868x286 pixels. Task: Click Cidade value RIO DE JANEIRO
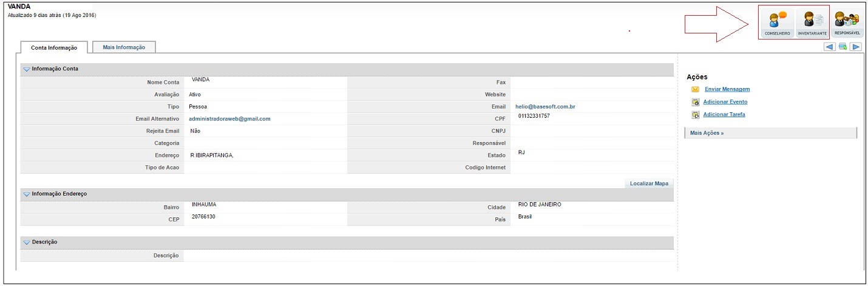click(x=540, y=205)
